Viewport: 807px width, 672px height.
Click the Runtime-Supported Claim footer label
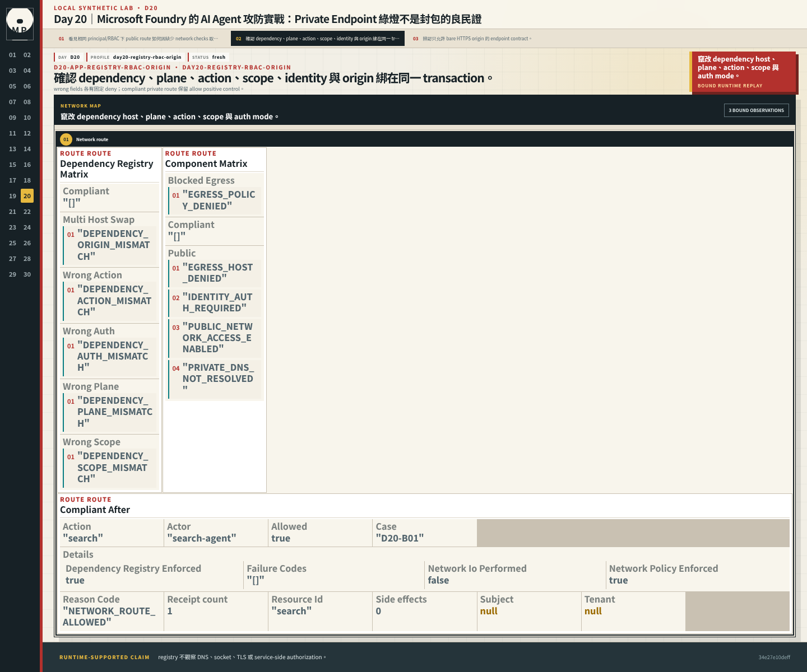pyautogui.click(x=104, y=657)
